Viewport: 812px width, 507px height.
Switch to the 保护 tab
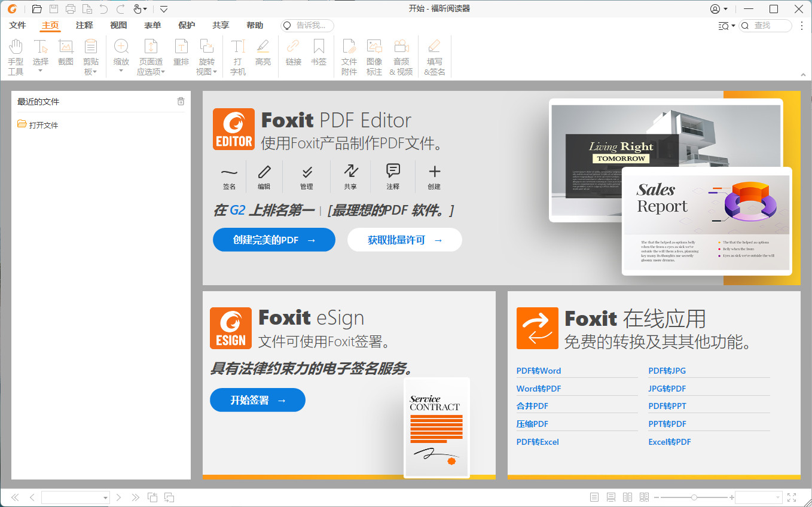(x=187, y=25)
